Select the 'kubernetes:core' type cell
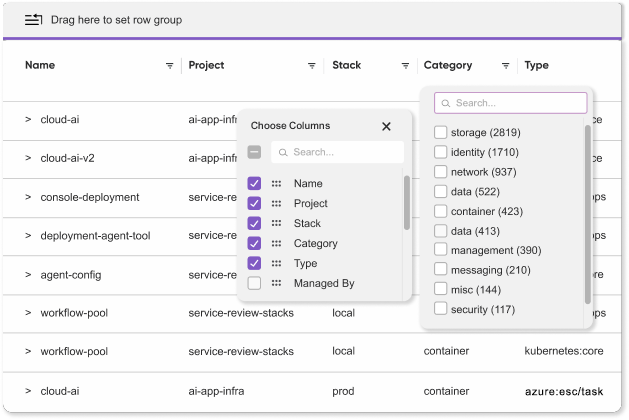The width and height of the screenshot is (629, 420). pos(564,351)
